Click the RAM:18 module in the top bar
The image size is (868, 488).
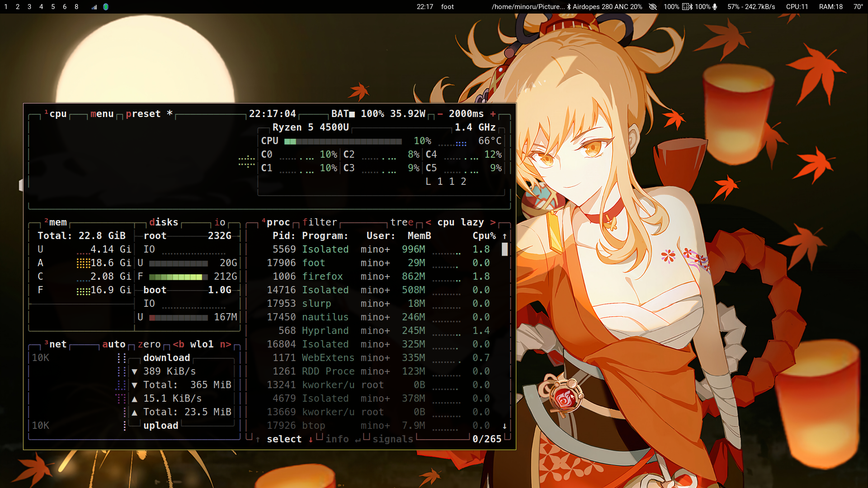tap(830, 7)
